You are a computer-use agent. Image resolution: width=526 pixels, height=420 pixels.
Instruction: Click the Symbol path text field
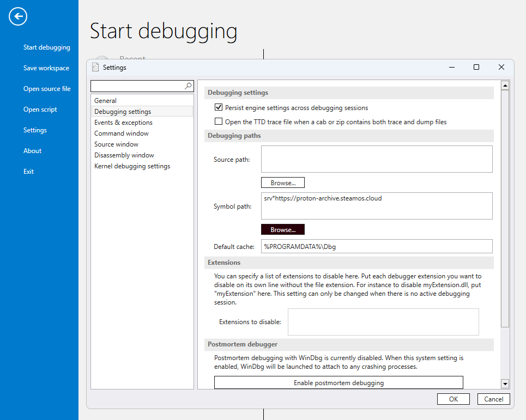click(x=377, y=205)
